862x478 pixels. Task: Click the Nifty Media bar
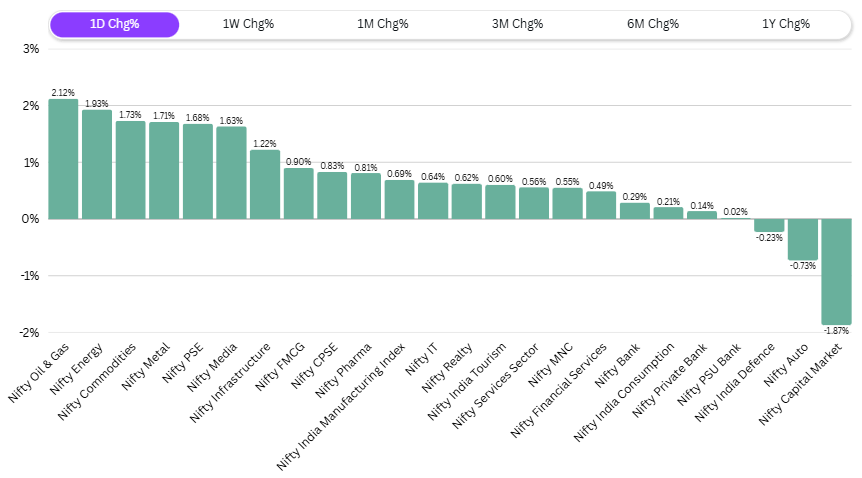pos(231,173)
